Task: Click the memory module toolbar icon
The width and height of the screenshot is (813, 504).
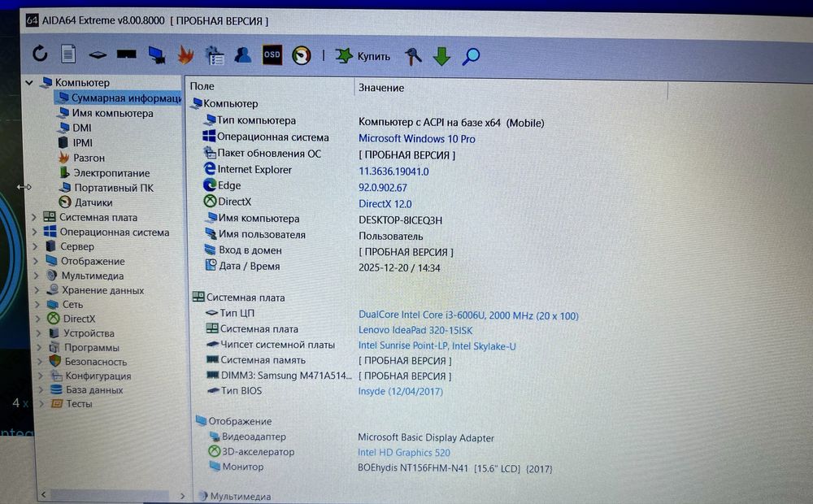Action: [127, 54]
